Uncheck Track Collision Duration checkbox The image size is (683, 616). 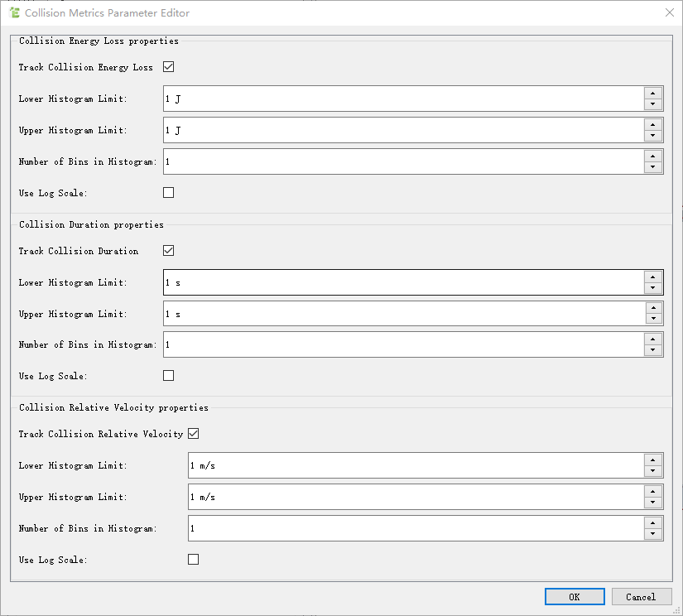tap(169, 251)
